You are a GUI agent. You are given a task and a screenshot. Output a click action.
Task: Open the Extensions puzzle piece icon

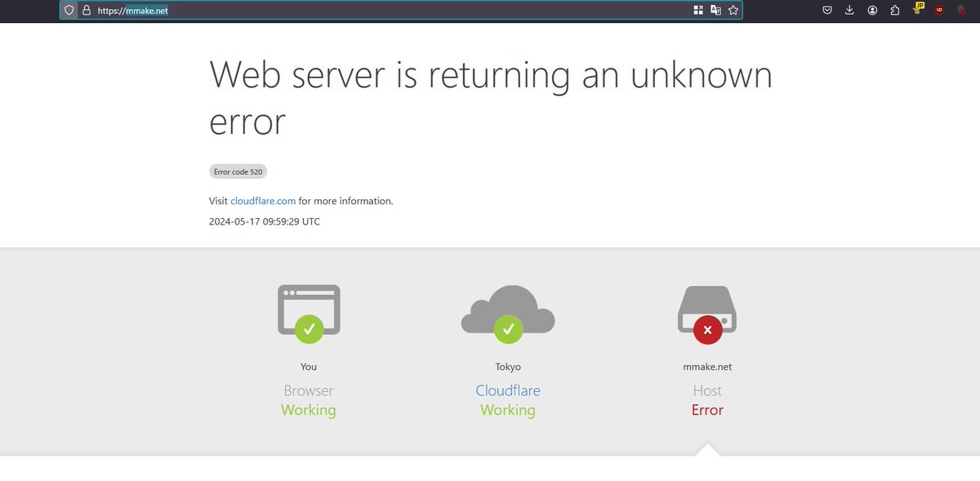(895, 11)
